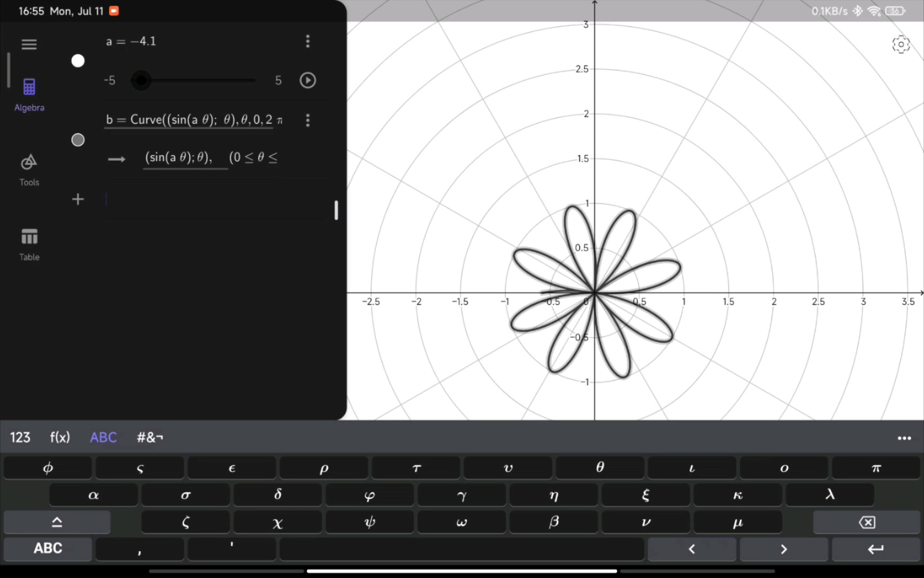924x578 pixels.
Task: Tap the η key
Action: tap(553, 495)
